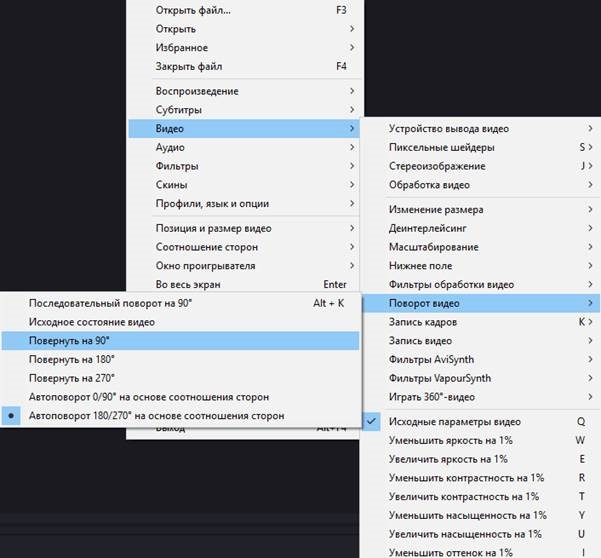Open Запись кадров submenu

point(423,322)
